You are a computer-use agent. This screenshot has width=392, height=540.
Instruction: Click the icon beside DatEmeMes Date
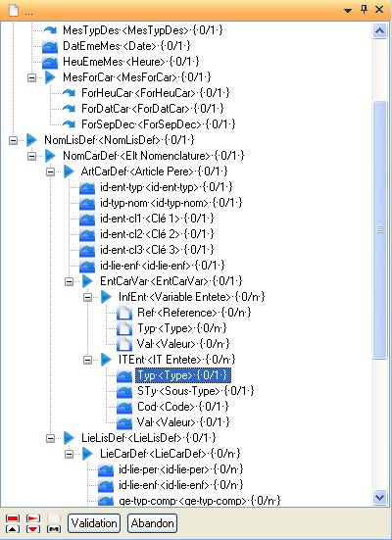(x=50, y=46)
